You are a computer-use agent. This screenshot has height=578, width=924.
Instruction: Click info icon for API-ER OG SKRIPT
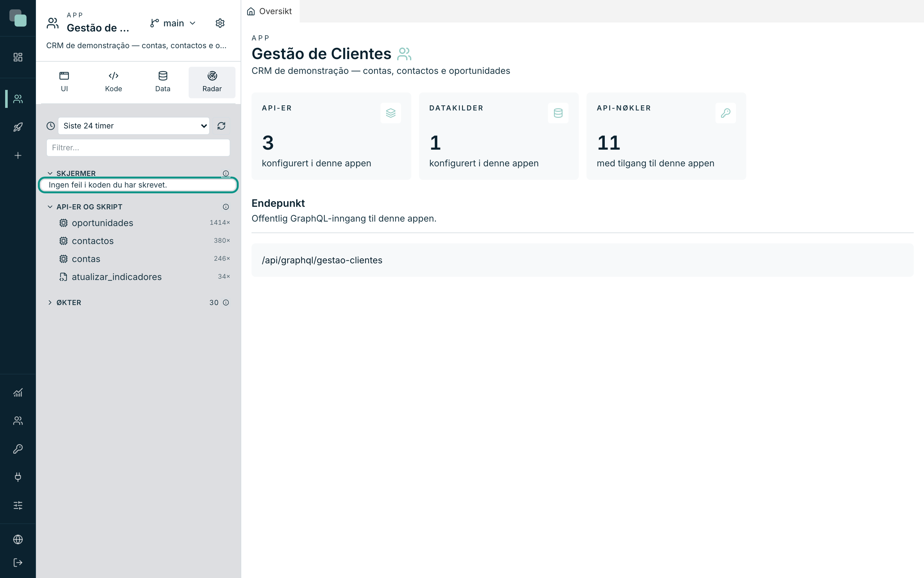(x=226, y=207)
